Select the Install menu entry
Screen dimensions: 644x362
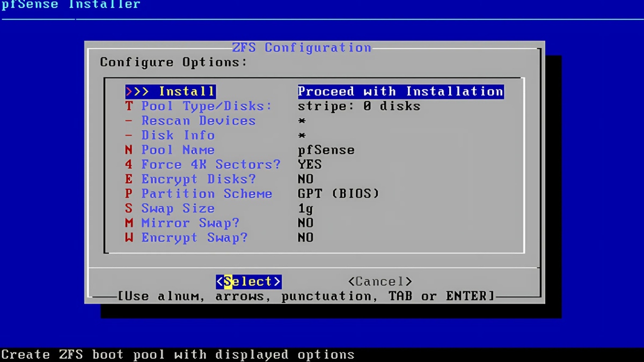[170, 92]
